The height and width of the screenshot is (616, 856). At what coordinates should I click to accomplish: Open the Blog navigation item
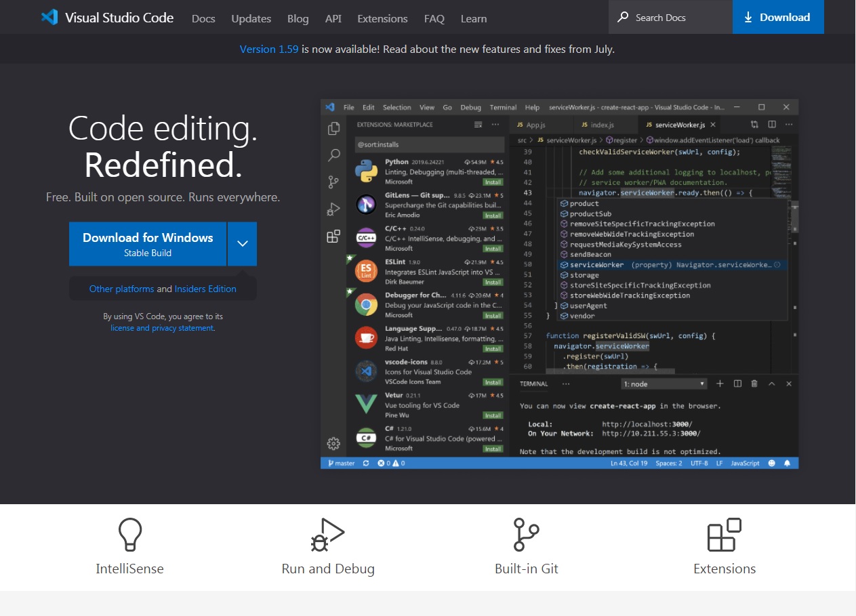click(298, 18)
